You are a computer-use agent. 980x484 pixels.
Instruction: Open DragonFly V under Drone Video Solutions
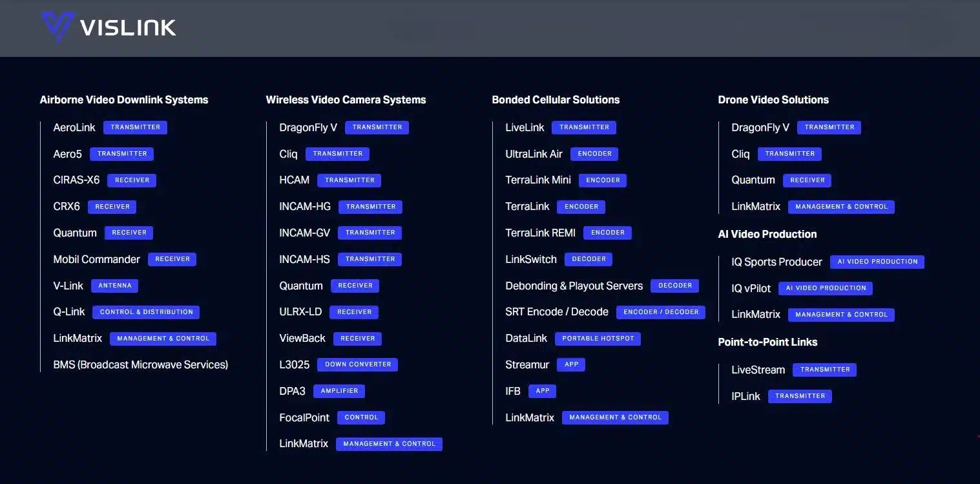coord(760,128)
